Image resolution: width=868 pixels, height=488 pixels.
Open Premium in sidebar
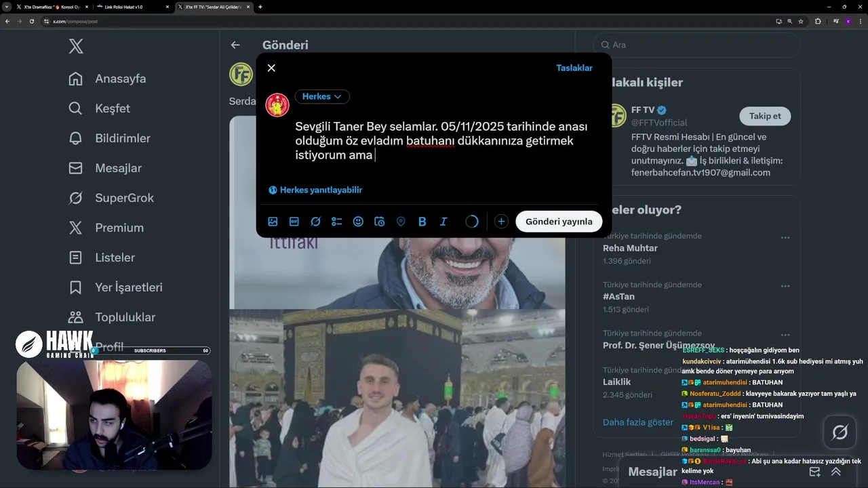pyautogui.click(x=106, y=228)
